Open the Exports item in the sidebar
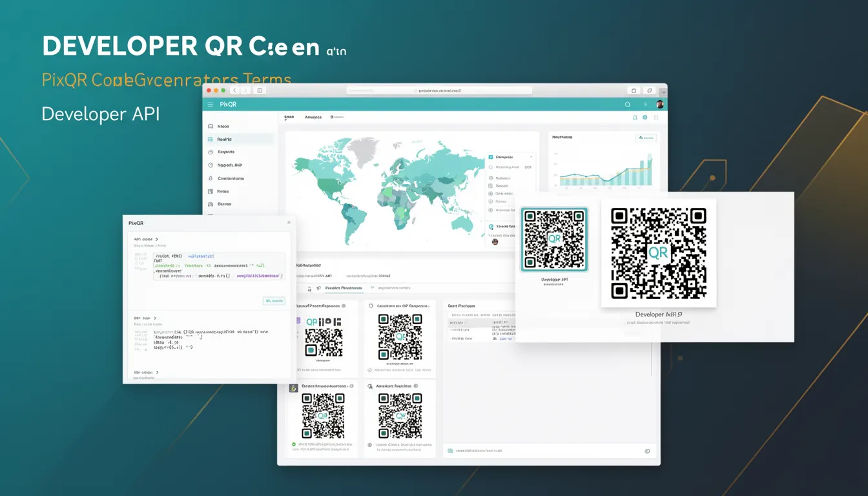 (225, 152)
